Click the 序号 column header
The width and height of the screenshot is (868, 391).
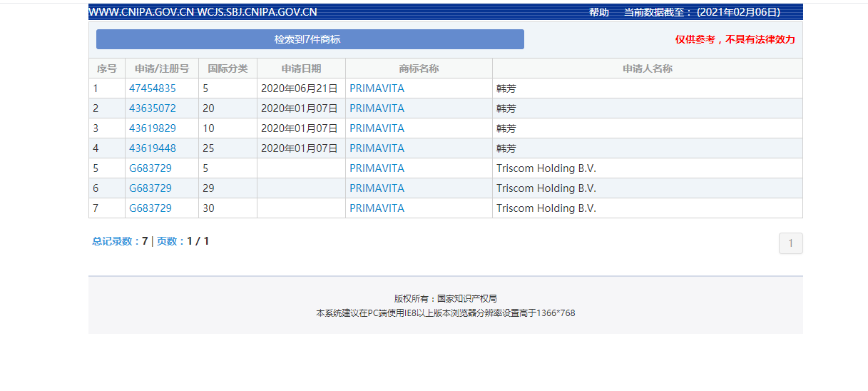pyautogui.click(x=107, y=68)
